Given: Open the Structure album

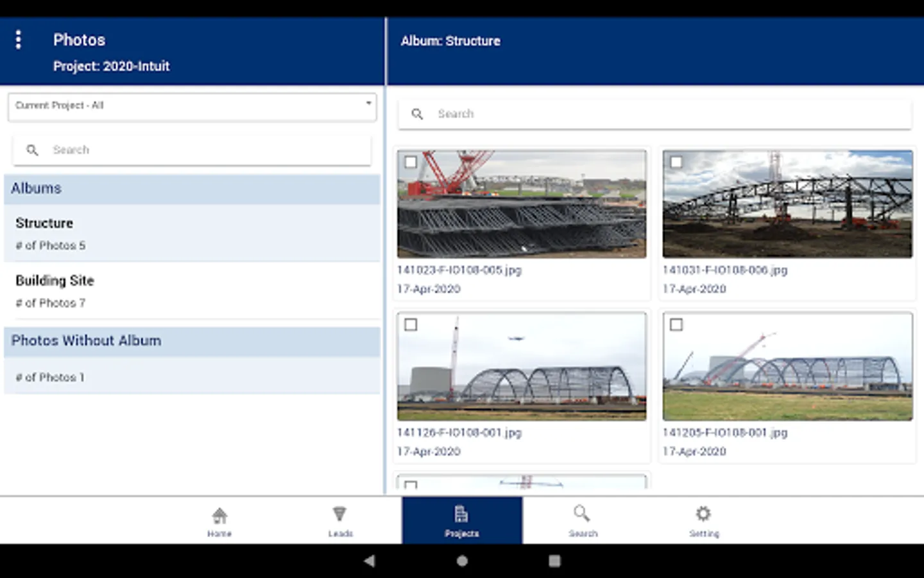Looking at the screenshot, I should point(192,233).
